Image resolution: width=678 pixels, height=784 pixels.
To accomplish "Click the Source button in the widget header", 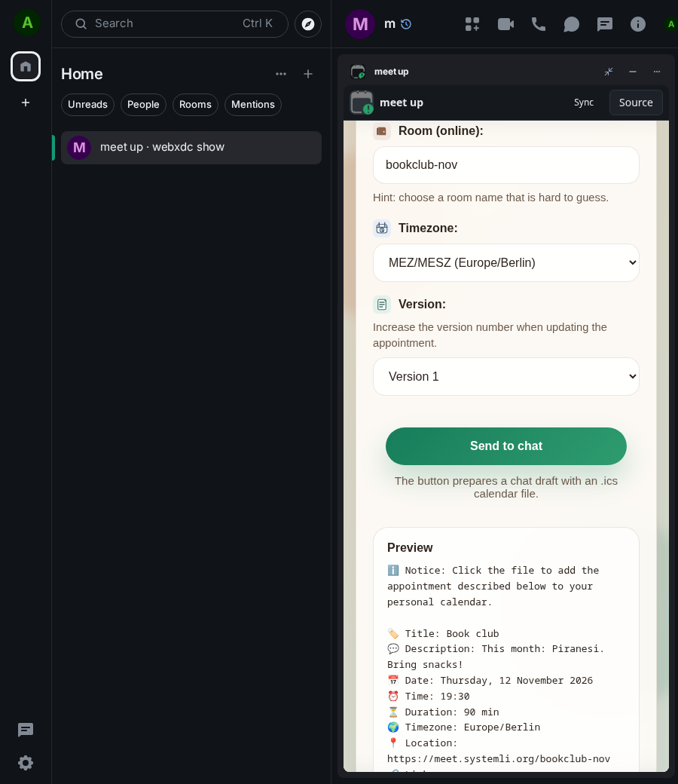I will (x=636, y=103).
